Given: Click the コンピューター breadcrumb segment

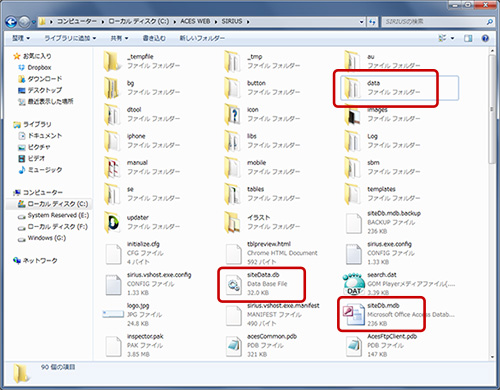Looking at the screenshot, I should [x=77, y=21].
